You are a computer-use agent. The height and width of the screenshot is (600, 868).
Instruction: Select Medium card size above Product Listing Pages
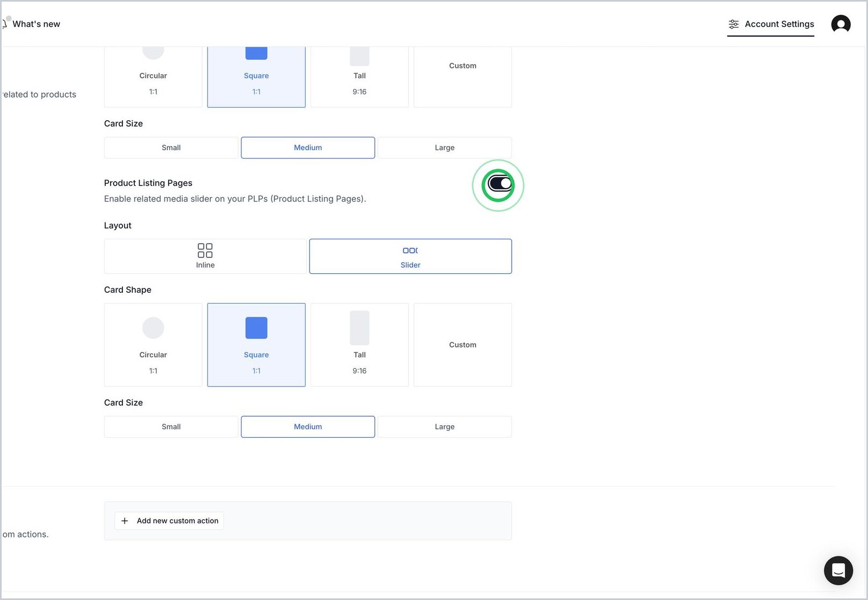tap(308, 148)
